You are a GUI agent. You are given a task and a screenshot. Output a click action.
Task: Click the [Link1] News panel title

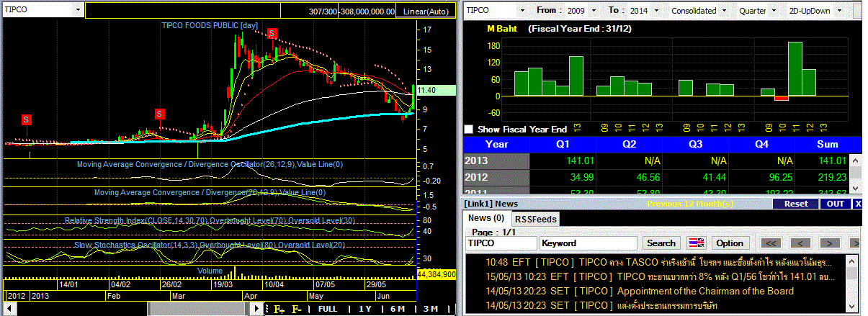tap(492, 204)
